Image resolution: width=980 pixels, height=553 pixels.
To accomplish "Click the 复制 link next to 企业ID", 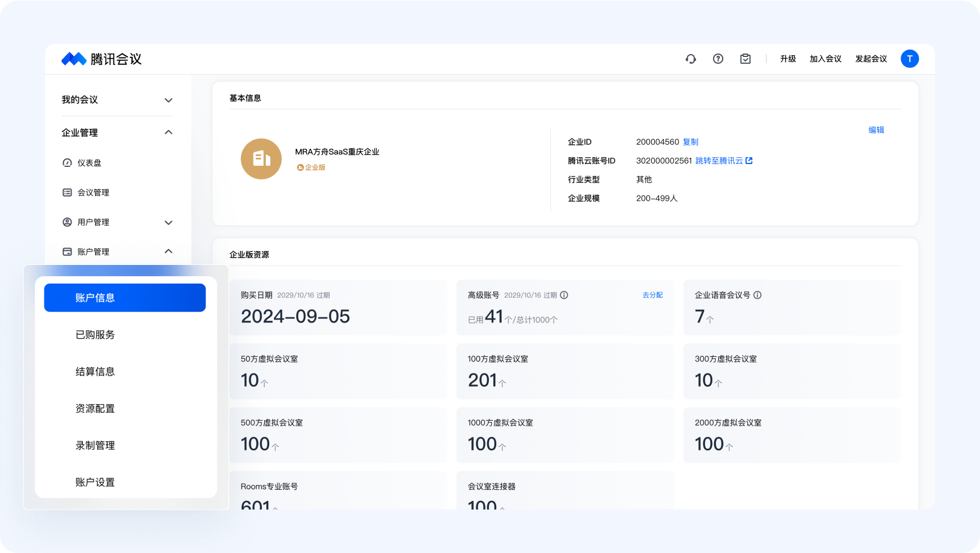I will [x=691, y=142].
